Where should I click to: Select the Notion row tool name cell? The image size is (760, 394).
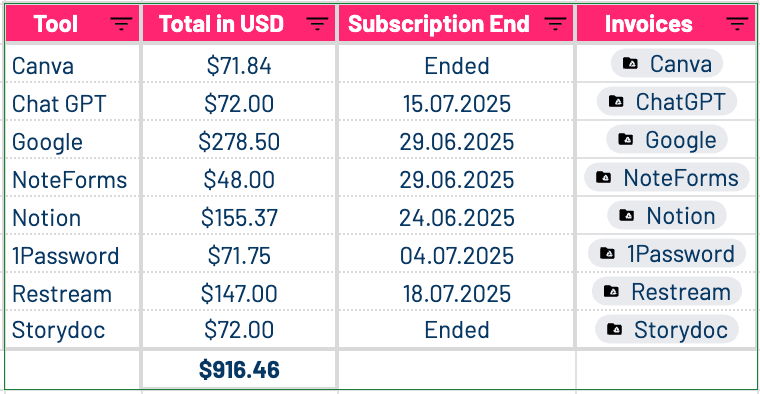[72, 217]
